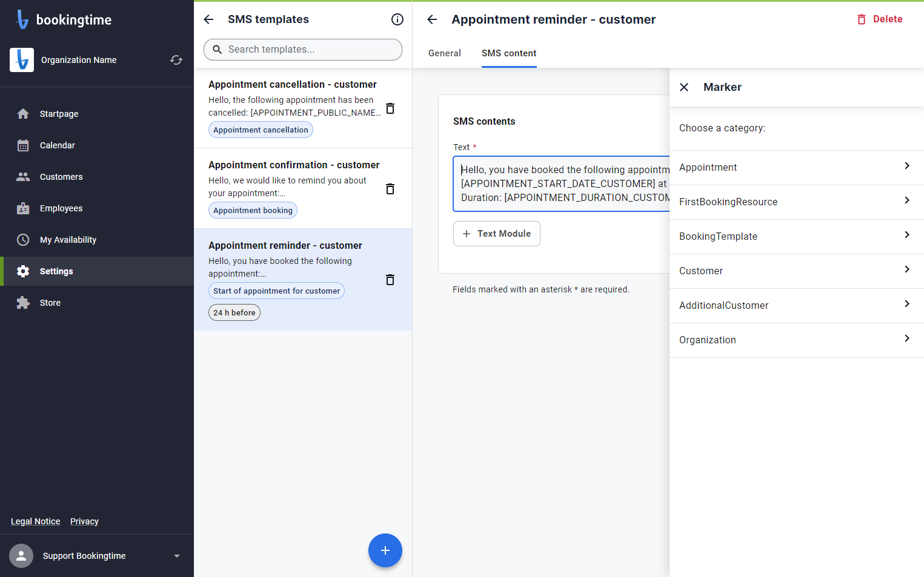Expand the Customer marker category
The image size is (924, 577).
797,271
